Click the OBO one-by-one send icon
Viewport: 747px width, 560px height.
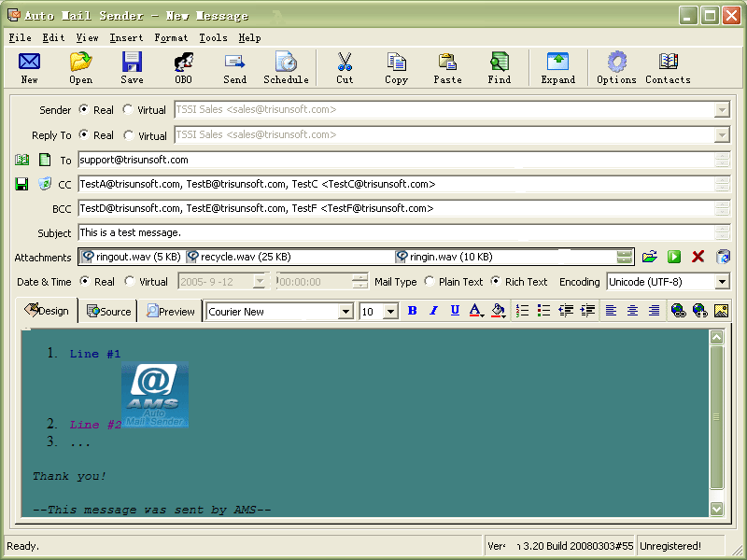click(183, 67)
